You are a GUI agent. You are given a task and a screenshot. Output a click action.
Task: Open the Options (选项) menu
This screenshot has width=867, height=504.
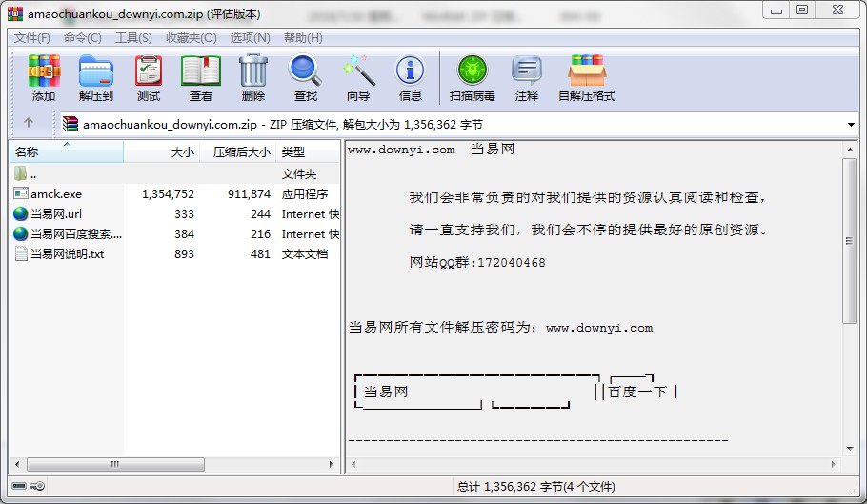pyautogui.click(x=250, y=37)
